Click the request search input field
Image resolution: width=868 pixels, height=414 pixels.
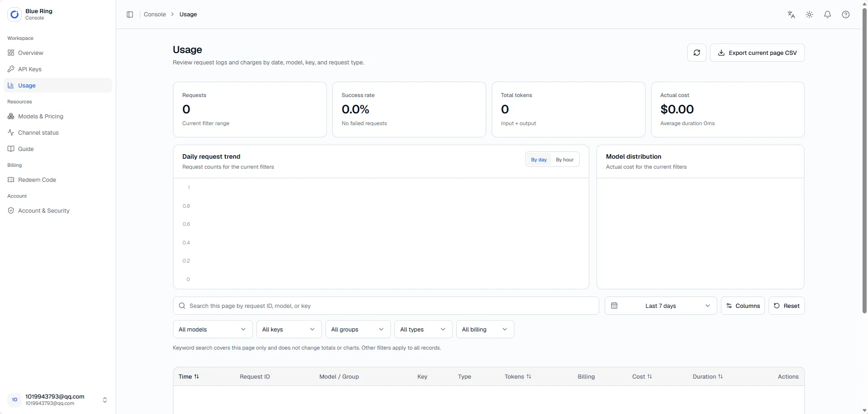tap(386, 306)
